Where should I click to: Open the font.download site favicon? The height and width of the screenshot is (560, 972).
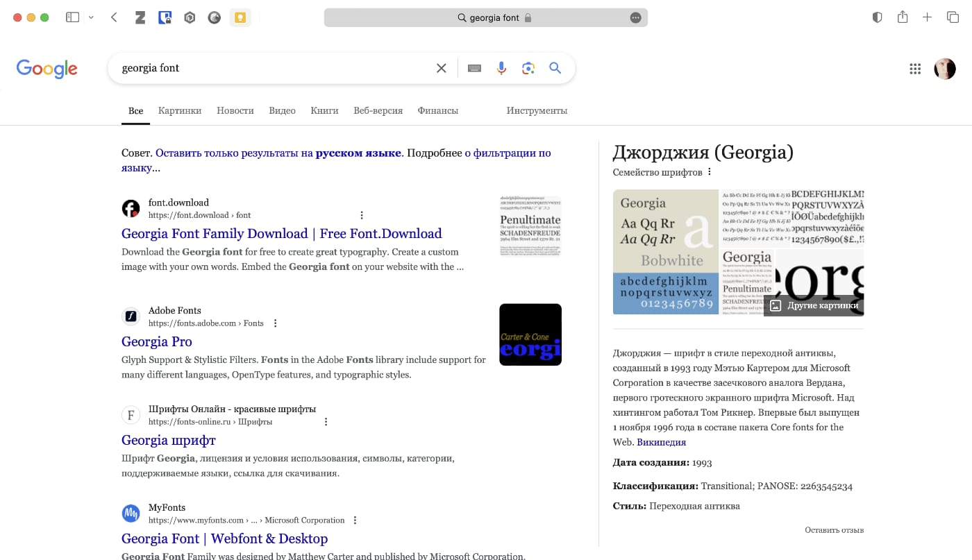pos(131,208)
